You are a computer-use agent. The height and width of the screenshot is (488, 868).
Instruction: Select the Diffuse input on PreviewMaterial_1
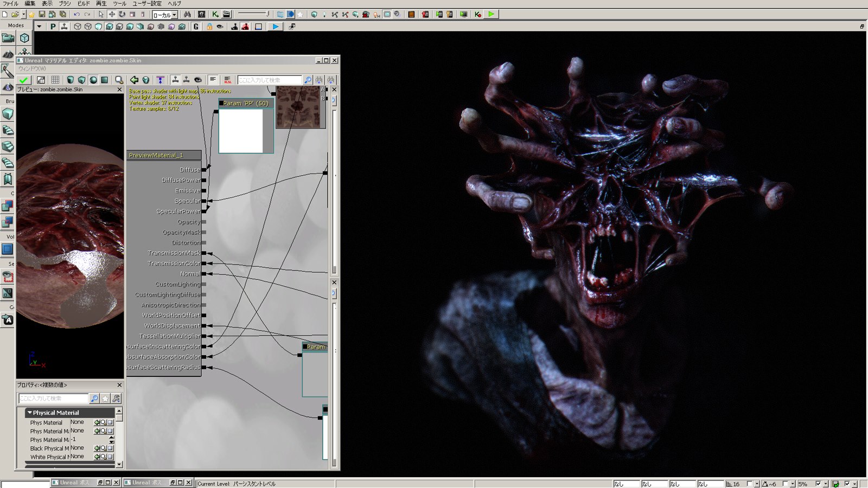pos(190,170)
